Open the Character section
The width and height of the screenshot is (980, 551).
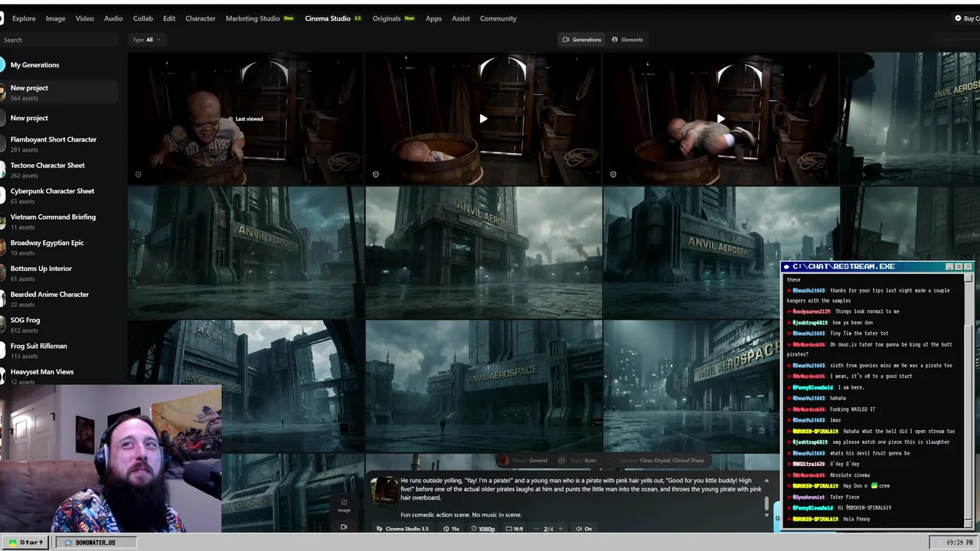tap(201, 18)
